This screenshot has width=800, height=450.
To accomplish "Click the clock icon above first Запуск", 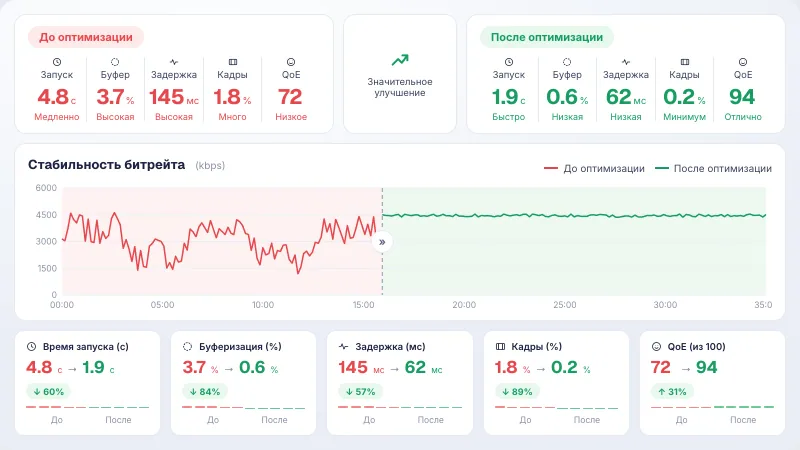I will click(x=57, y=62).
